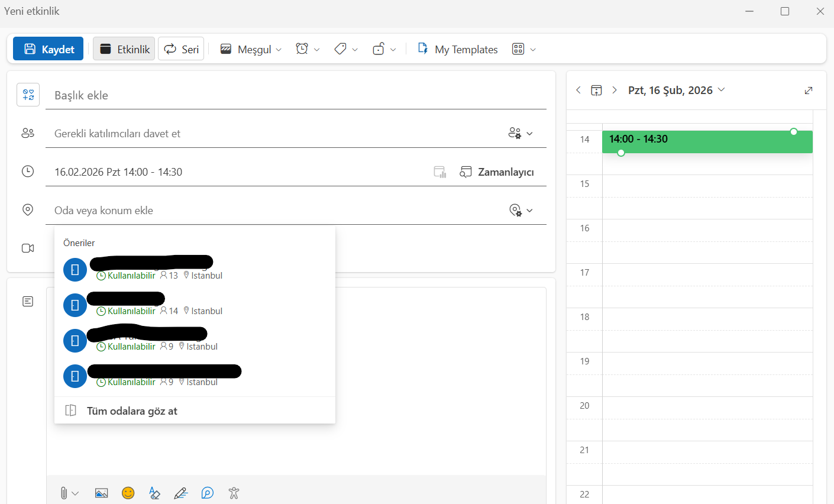Select the room suggestion with capacity 13
This screenshot has height=504, width=834.
click(x=195, y=269)
